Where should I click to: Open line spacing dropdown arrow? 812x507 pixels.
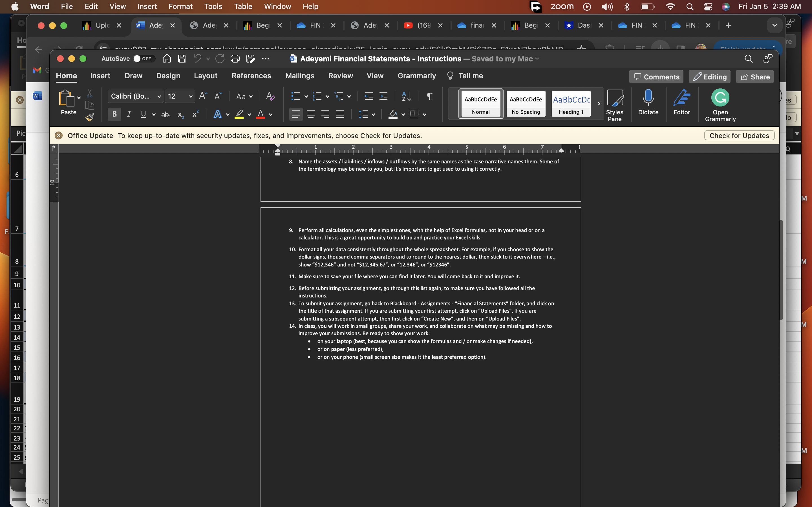pos(373,115)
